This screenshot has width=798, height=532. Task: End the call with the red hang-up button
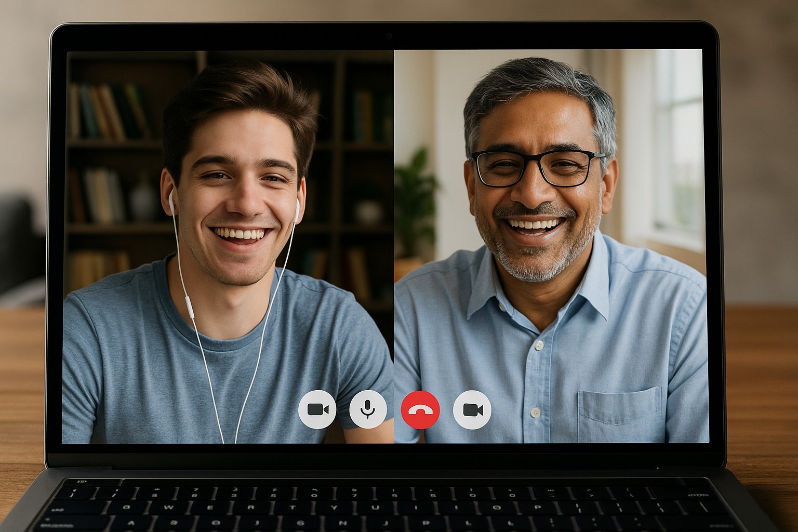click(420, 409)
